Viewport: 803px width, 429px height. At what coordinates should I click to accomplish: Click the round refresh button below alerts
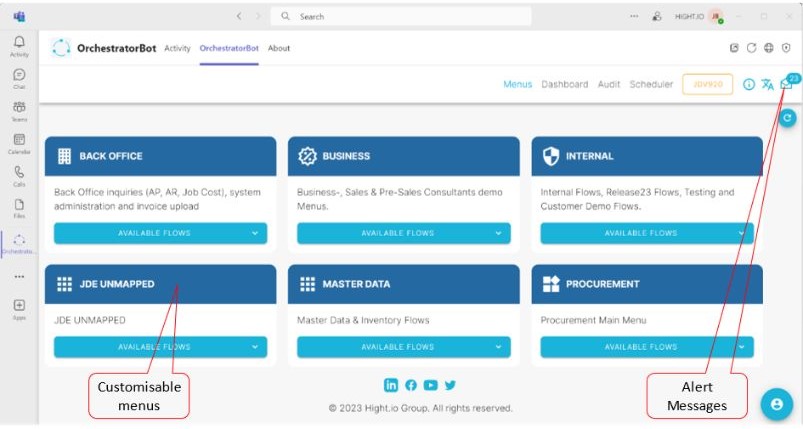pyautogui.click(x=787, y=118)
